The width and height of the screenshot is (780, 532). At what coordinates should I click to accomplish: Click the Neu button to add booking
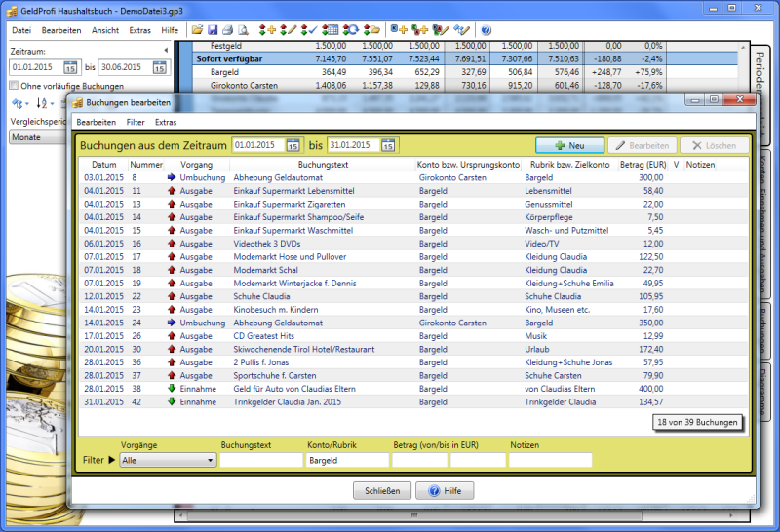[x=568, y=145]
